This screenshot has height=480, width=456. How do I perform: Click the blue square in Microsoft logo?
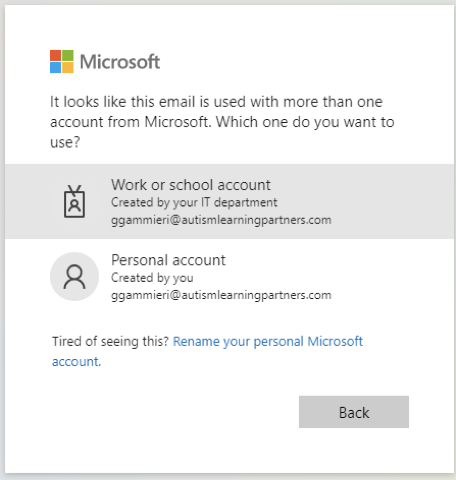click(x=56, y=68)
